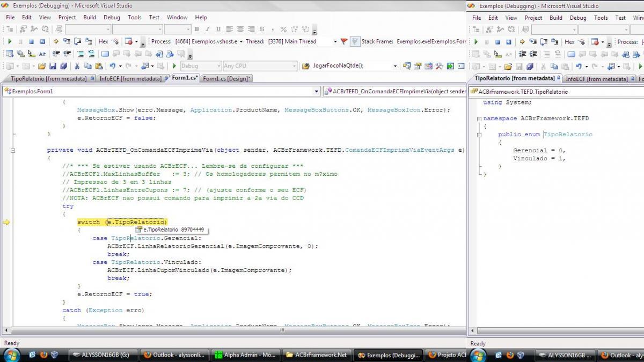Image resolution: width=644 pixels, height=362 pixels.
Task: Click the Show Next Statement yellow arrow
Action: [56, 41]
